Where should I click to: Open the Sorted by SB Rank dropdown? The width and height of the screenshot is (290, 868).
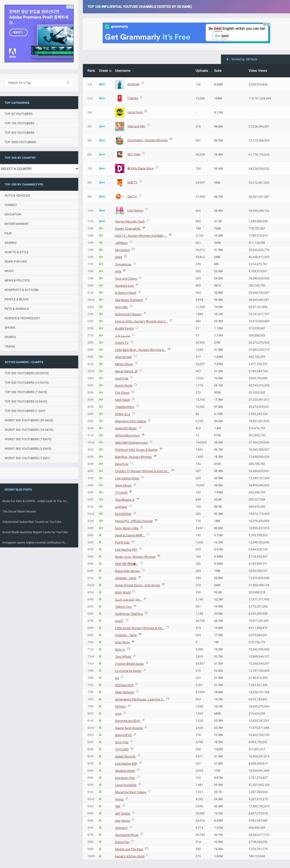click(255, 59)
